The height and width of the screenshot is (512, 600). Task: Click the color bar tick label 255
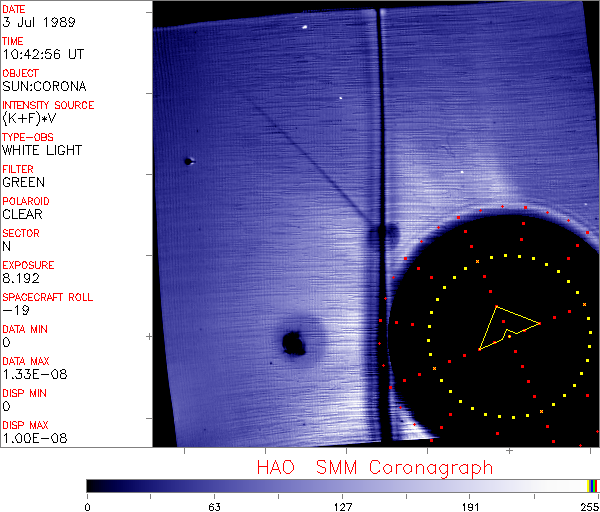click(x=590, y=507)
